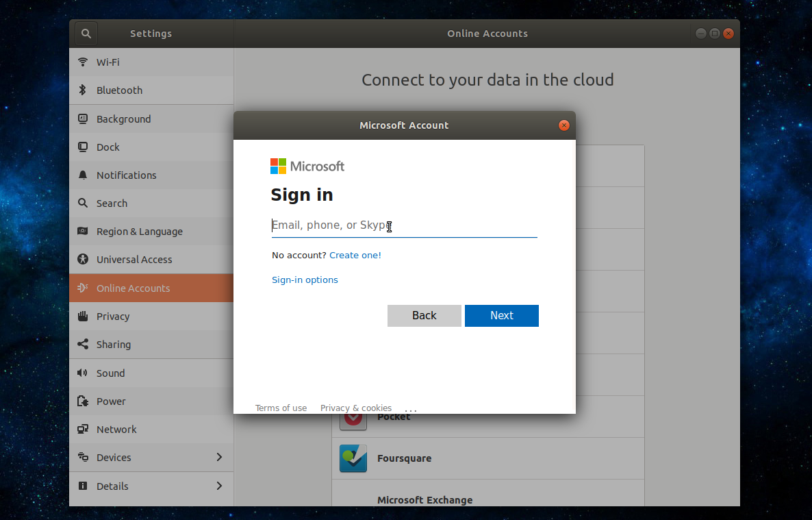Click the Notifications bell icon
The height and width of the screenshot is (520, 812).
pyautogui.click(x=83, y=175)
